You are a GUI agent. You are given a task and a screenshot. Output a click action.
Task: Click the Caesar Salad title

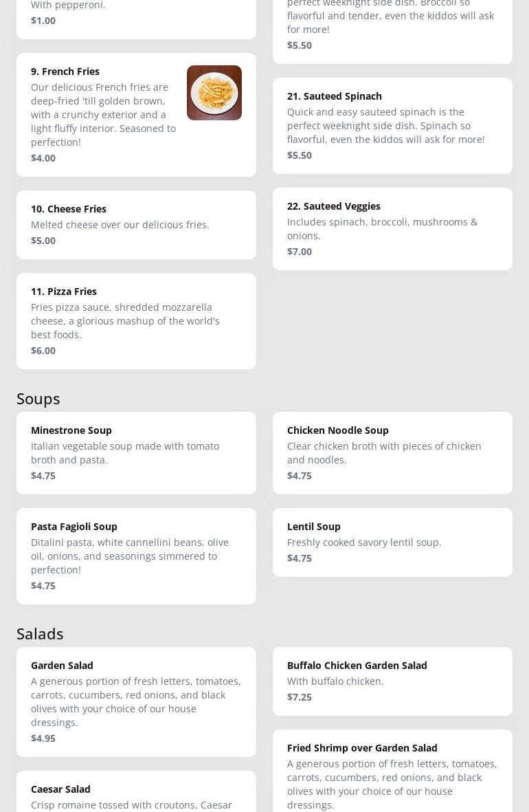(60, 789)
